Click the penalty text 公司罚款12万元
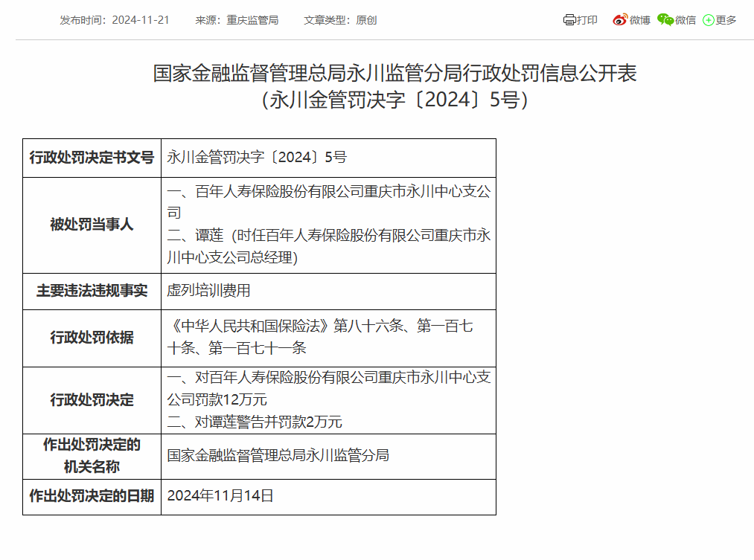754x560 pixels. click(x=217, y=399)
